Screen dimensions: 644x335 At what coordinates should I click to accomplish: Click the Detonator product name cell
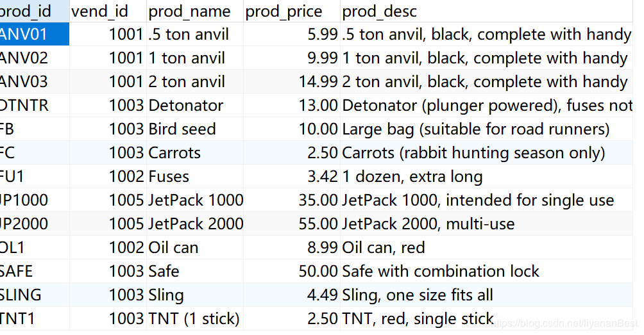(x=186, y=105)
